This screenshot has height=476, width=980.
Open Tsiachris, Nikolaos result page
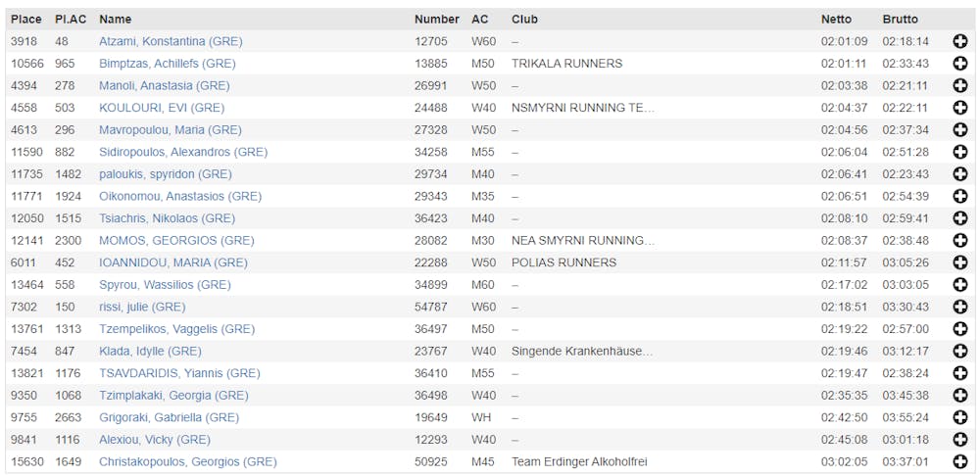coord(167,218)
